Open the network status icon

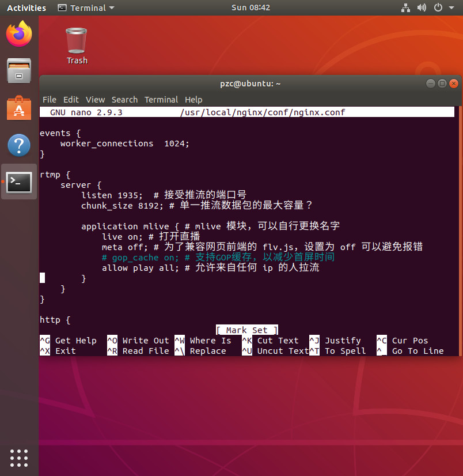point(405,7)
